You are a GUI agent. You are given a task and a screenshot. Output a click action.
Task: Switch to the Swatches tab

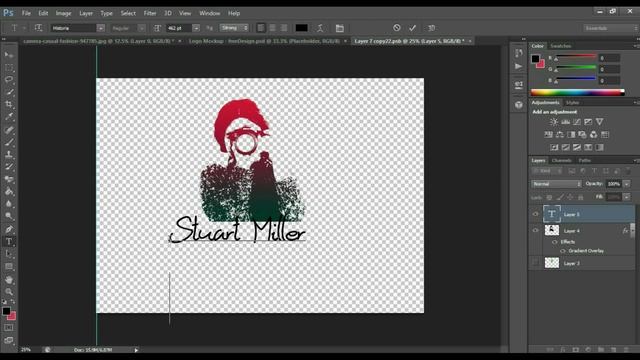click(x=560, y=46)
